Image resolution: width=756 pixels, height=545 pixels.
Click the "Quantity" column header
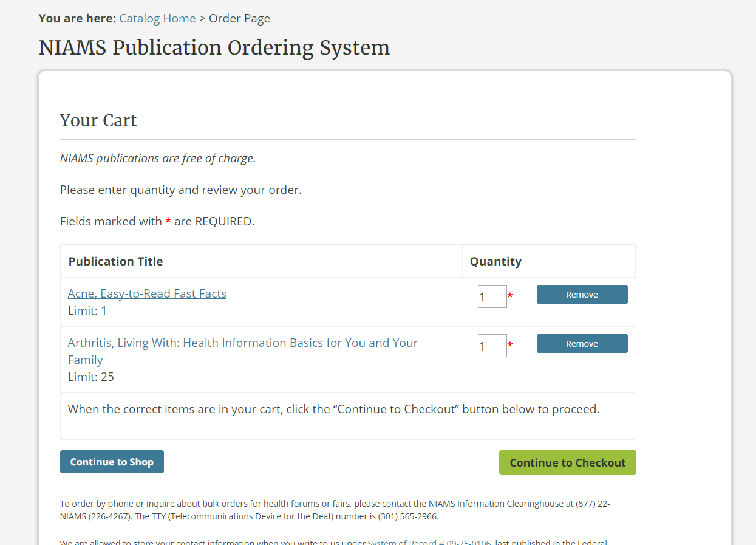(x=495, y=261)
